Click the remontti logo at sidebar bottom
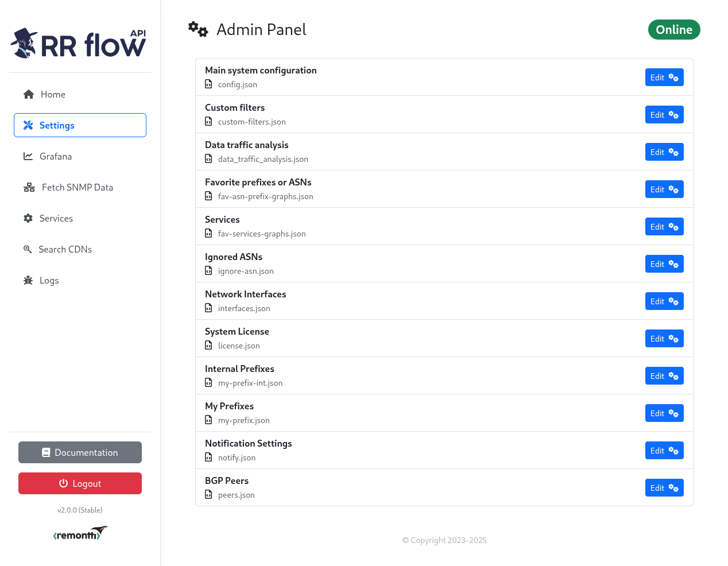The width and height of the screenshot is (728, 566). (80, 533)
